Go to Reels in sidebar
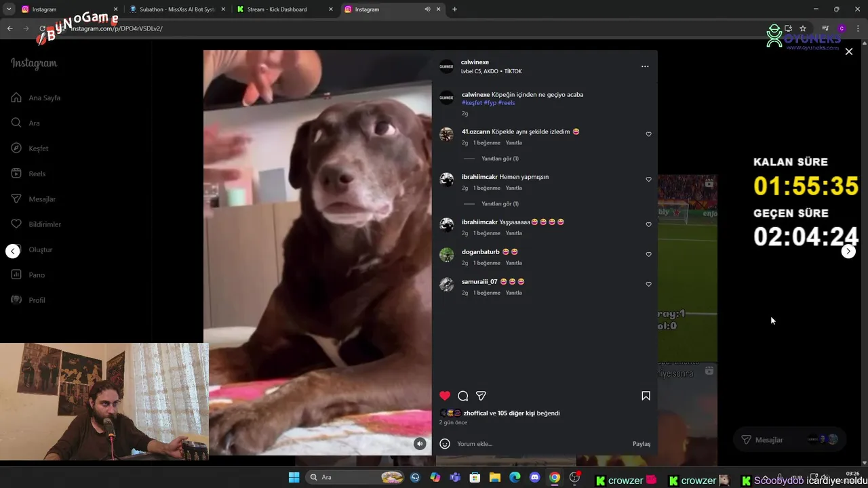Screen dimensions: 868x488 pyautogui.click(x=28, y=174)
